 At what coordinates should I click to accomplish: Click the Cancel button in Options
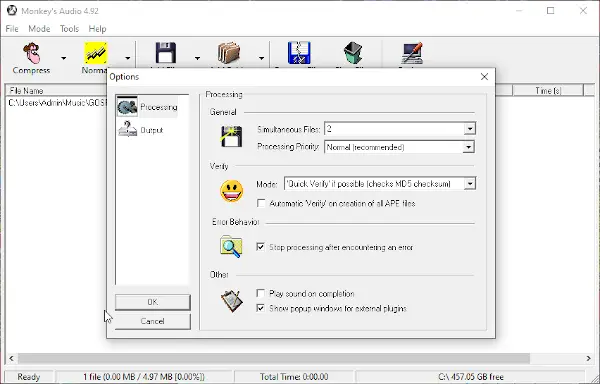pos(153,321)
